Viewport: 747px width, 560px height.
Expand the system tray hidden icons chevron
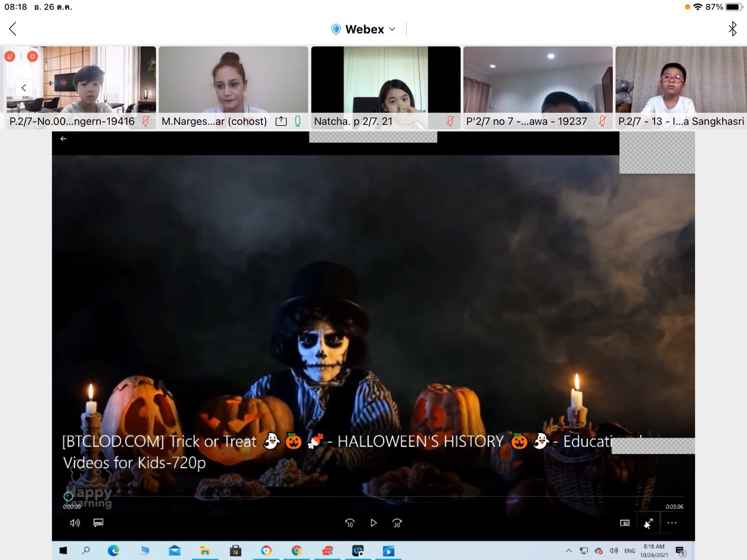pyautogui.click(x=569, y=551)
